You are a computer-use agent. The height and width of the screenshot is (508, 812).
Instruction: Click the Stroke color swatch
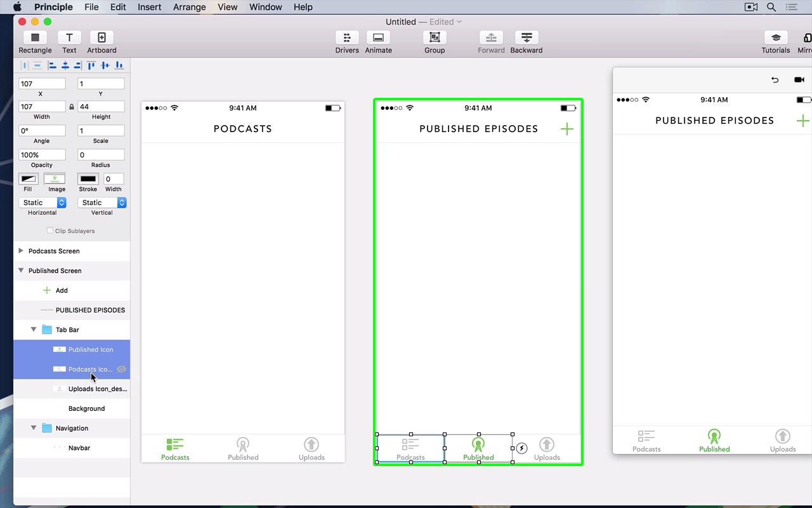(88, 179)
